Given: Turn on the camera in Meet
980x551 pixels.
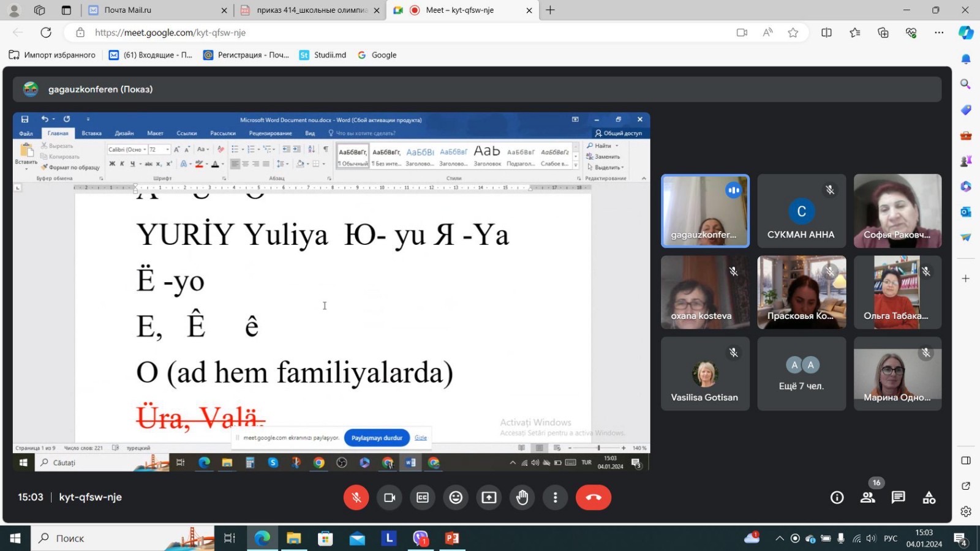Looking at the screenshot, I should pos(389,498).
